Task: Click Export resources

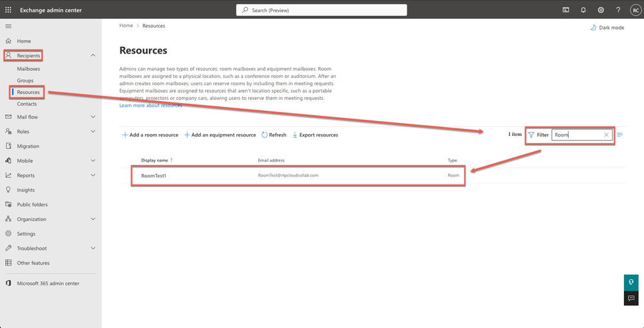Action: (x=315, y=135)
